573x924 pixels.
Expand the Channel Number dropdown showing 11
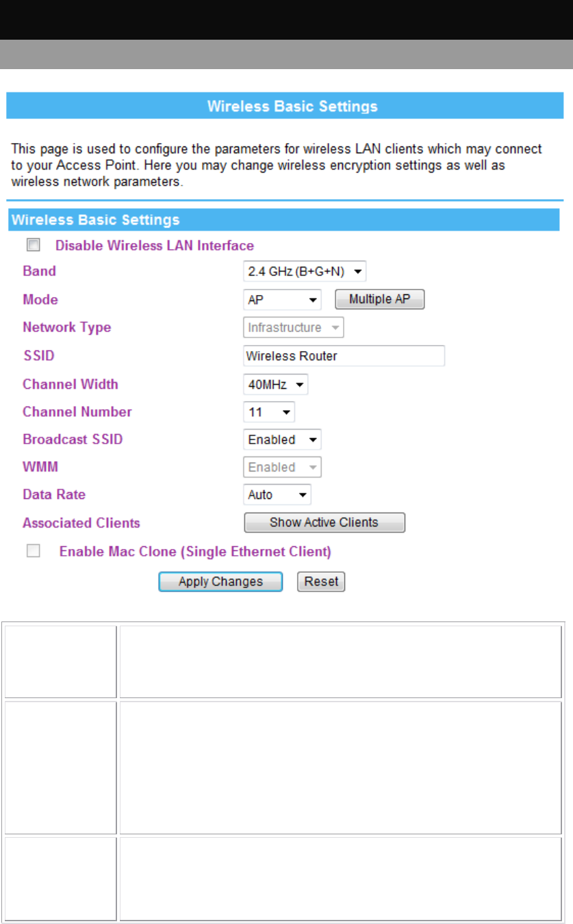click(269, 413)
